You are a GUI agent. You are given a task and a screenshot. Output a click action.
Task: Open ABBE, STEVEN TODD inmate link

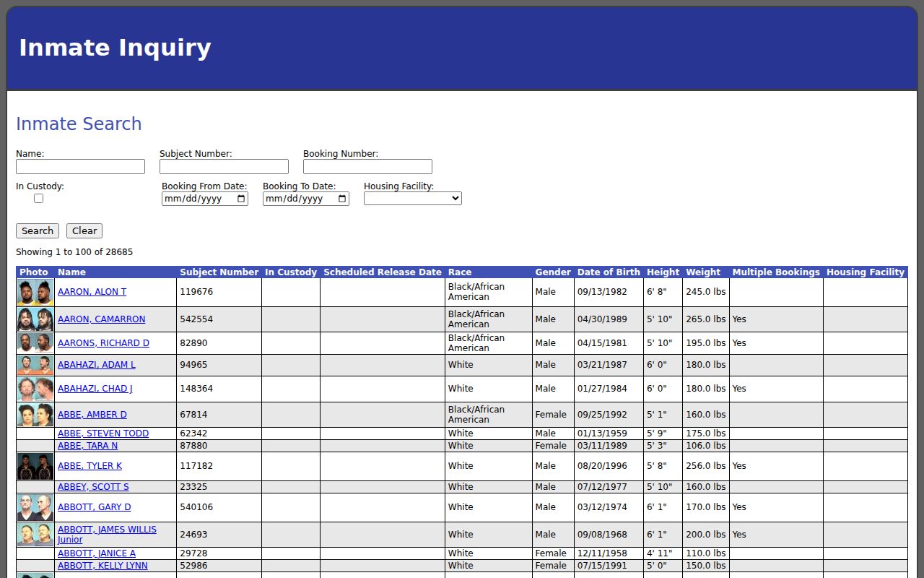tap(103, 433)
